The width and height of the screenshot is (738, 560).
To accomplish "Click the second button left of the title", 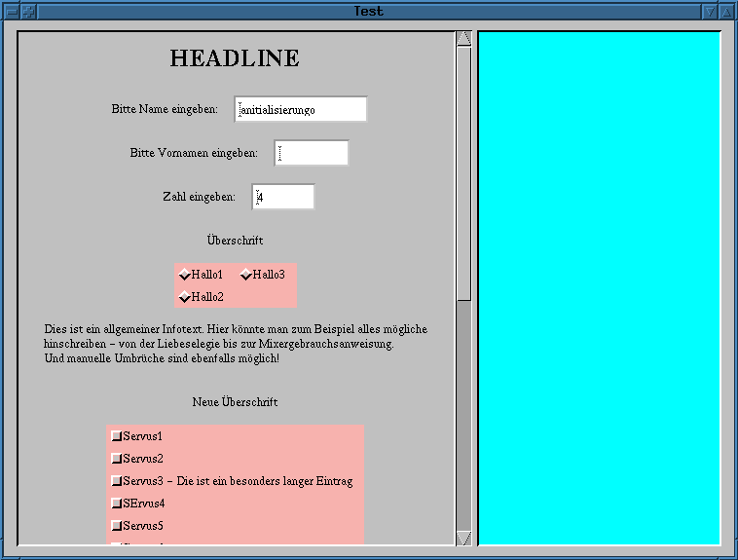I will point(28,12).
